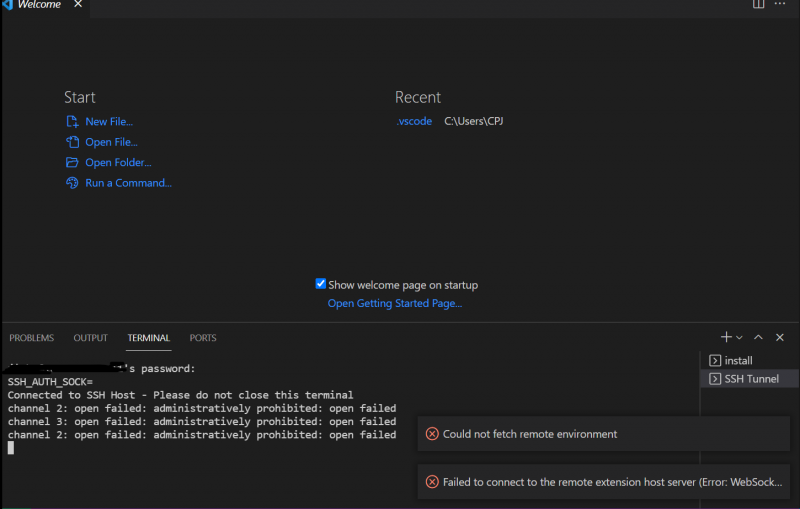Open the OUTPUT tab
800x509 pixels.
(x=90, y=338)
